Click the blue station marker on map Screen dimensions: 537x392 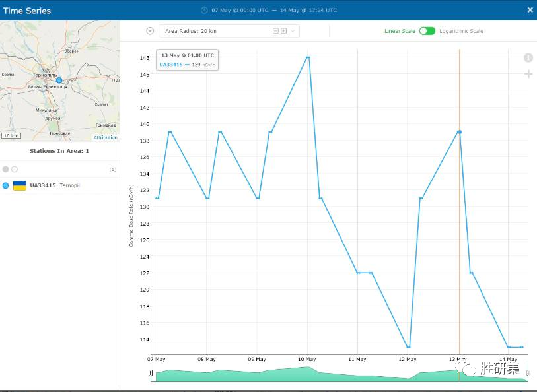click(x=59, y=80)
